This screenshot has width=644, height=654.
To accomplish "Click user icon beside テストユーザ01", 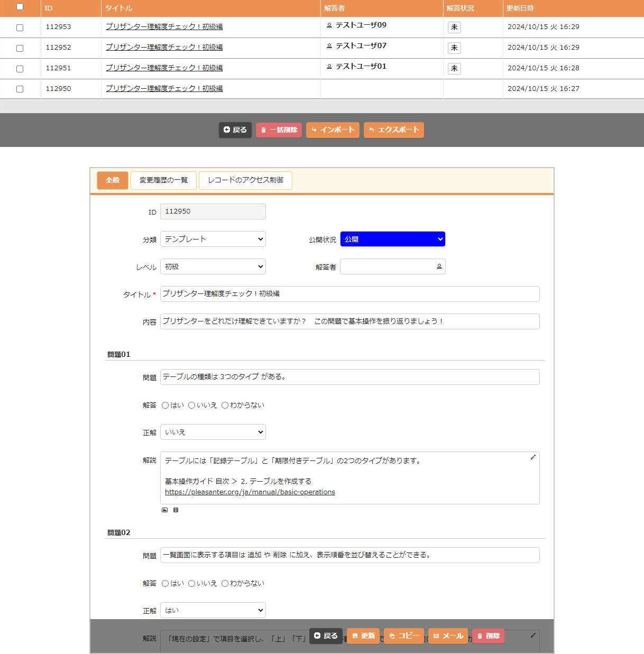I will coord(329,66).
